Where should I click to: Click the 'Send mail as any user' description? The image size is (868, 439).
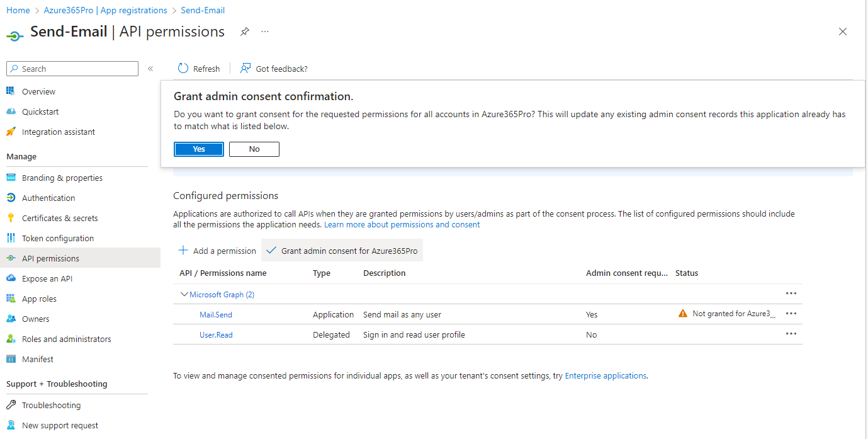(402, 314)
